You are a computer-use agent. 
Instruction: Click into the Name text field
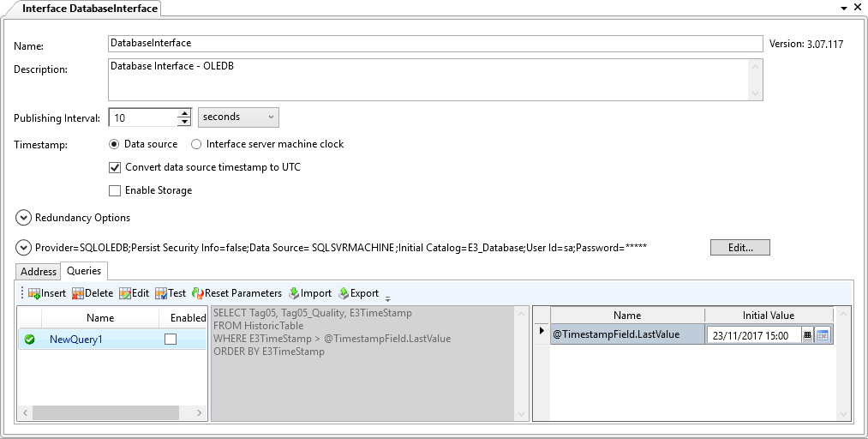click(x=434, y=43)
